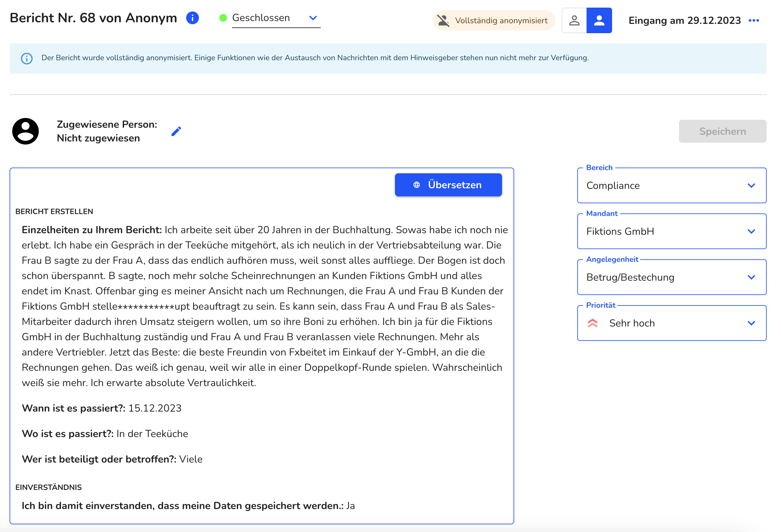Click the green status dot indicator
The height and width of the screenshot is (532, 781).
(x=223, y=18)
